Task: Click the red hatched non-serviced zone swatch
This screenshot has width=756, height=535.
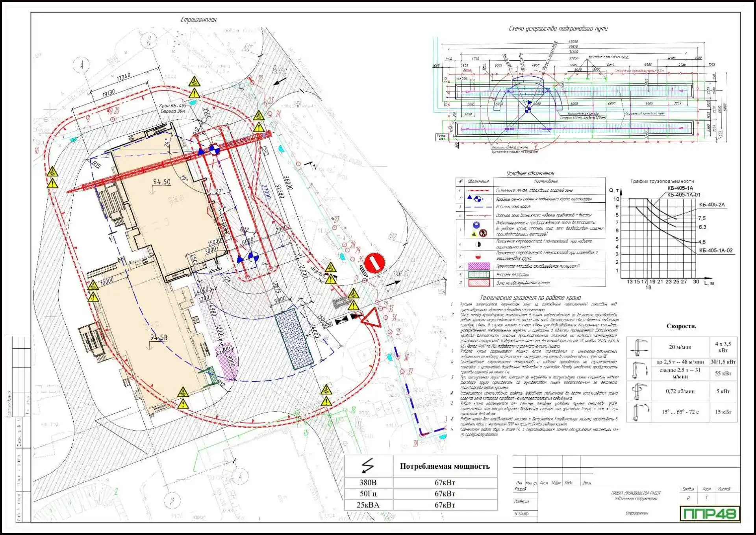Action: pyautogui.click(x=479, y=283)
